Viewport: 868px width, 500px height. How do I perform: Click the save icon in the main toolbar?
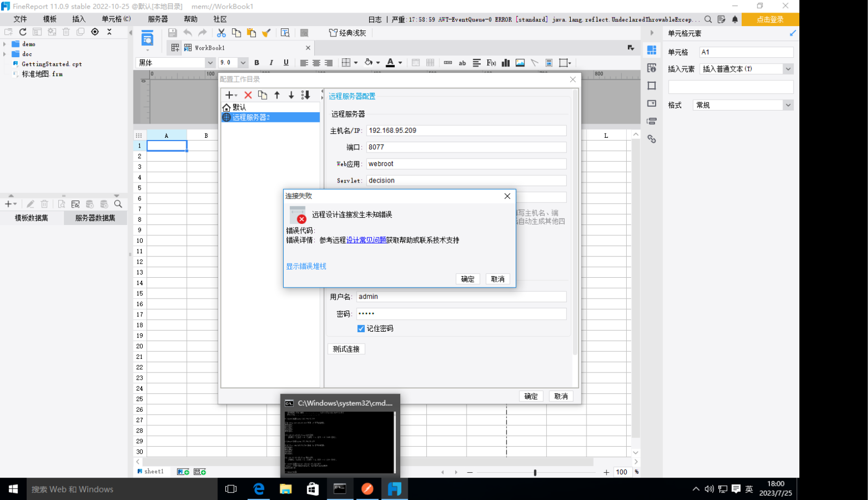(x=172, y=33)
